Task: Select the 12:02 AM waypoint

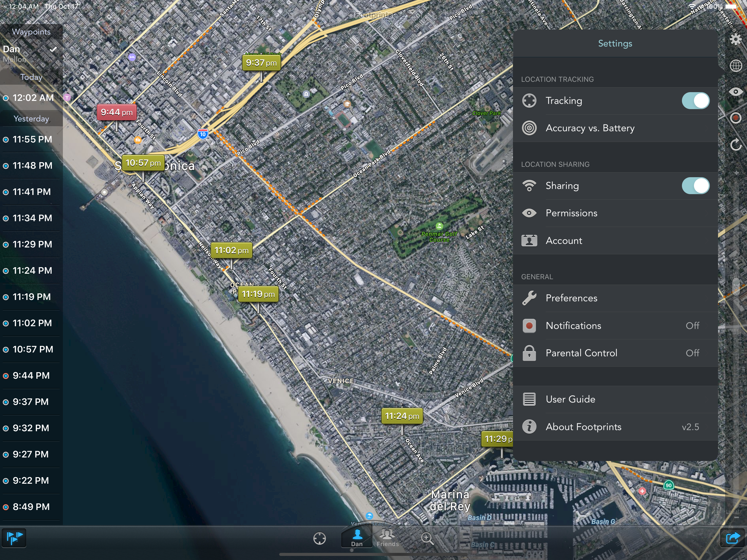Action: [x=31, y=98]
